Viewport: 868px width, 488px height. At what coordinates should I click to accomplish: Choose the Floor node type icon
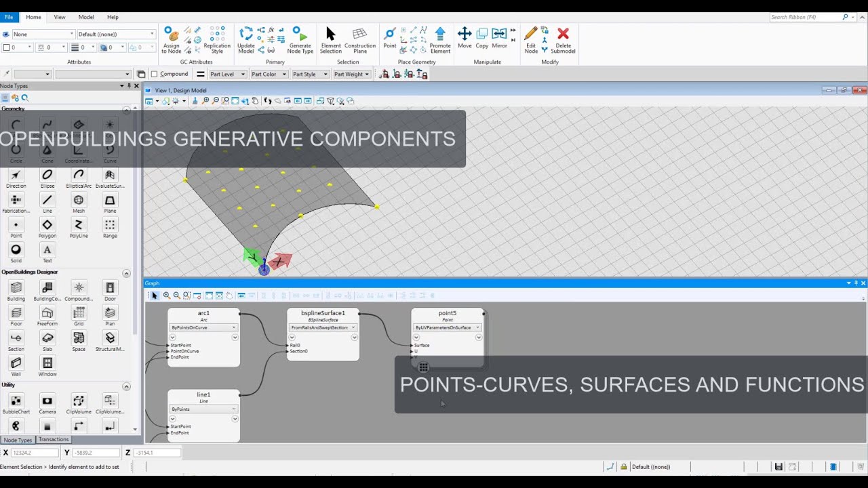16,312
